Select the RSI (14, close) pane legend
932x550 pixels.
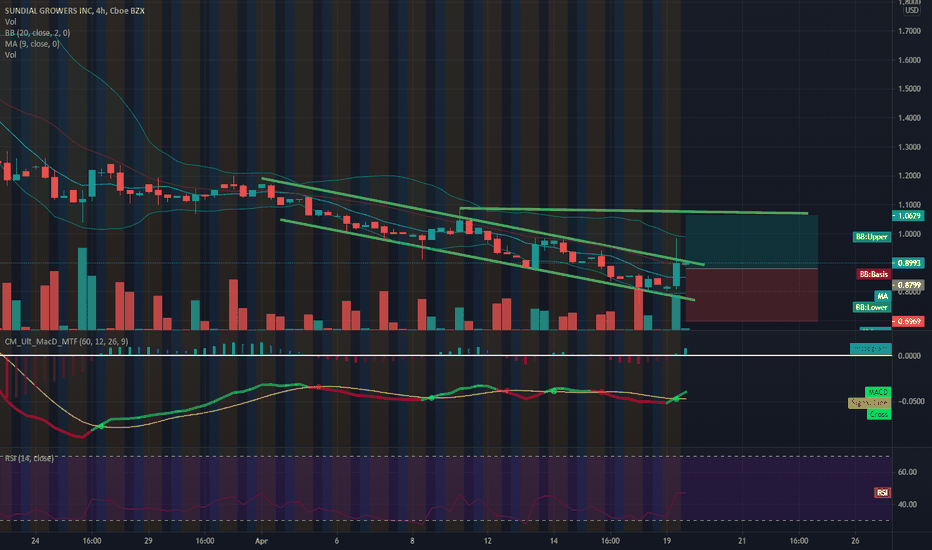coord(29,458)
